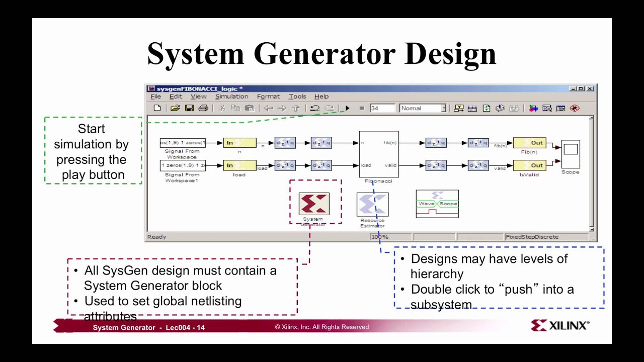Click the second icon right of the Normal dropdown
644x362 pixels.
click(472, 108)
